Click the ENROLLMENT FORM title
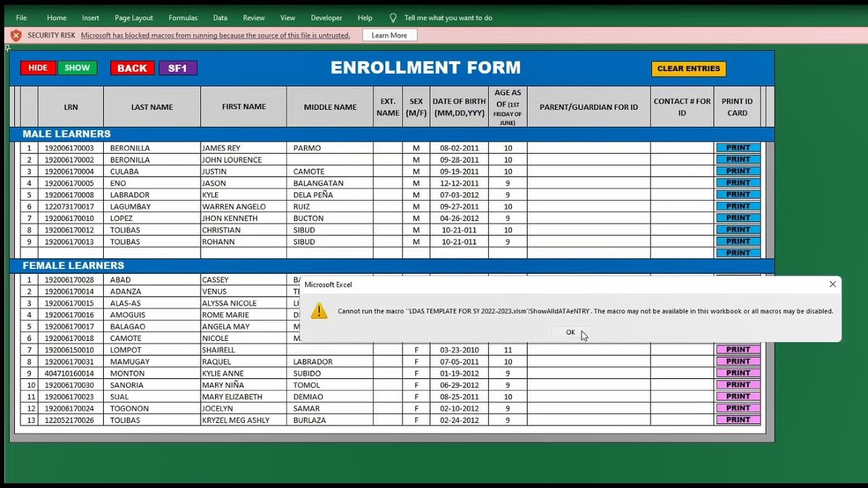 pyautogui.click(x=426, y=68)
